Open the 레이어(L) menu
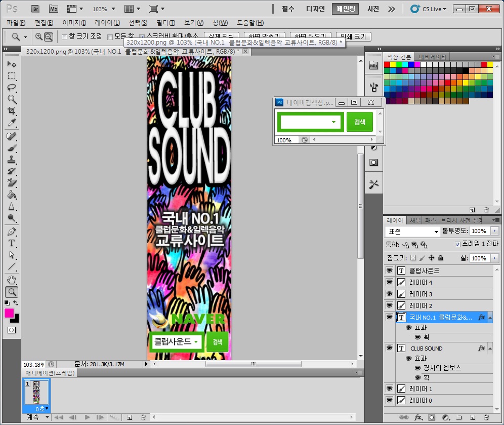Image resolution: width=504 pixels, height=425 pixels. point(107,23)
